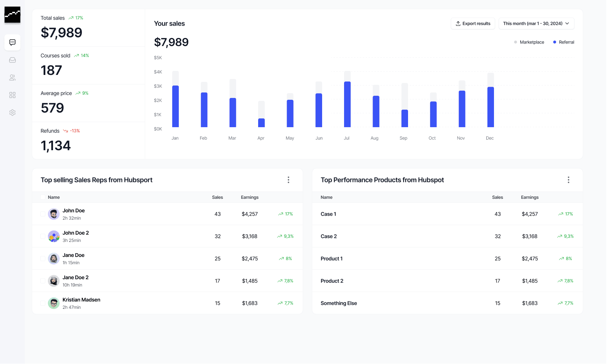Select the Product 1 row
The image size is (615, 364).
tap(448, 259)
